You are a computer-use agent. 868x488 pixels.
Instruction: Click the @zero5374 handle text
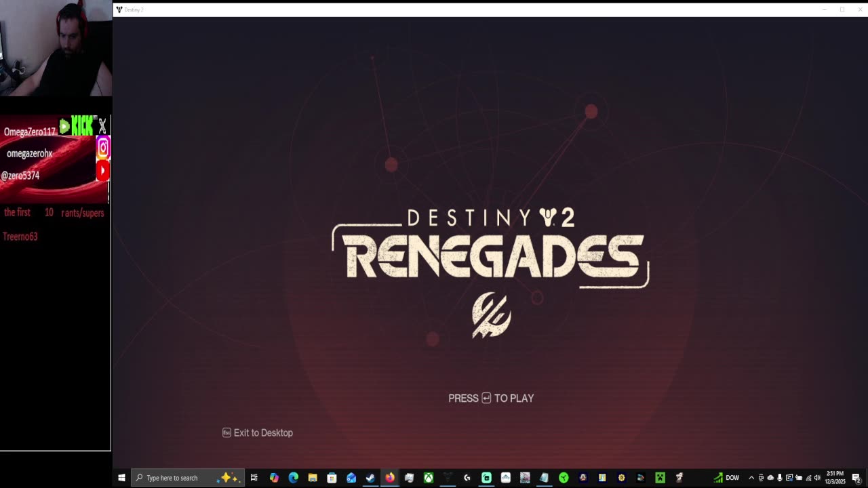(20, 176)
